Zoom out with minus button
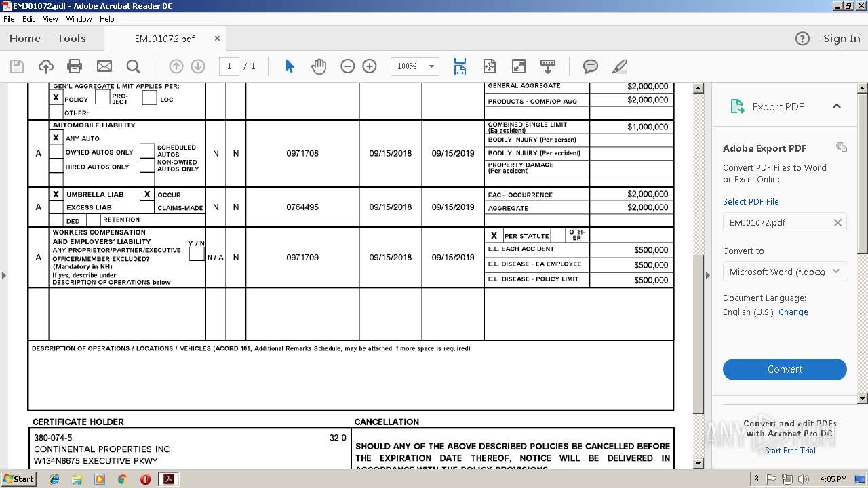 [347, 66]
